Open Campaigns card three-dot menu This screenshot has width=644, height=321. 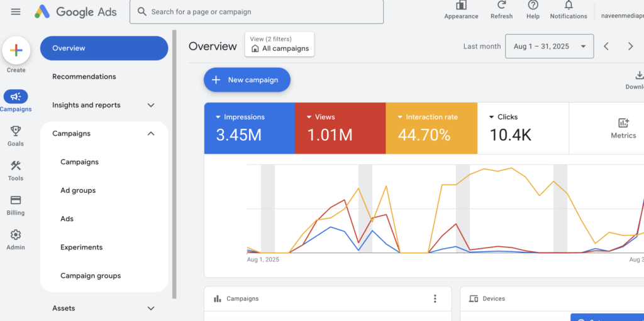click(435, 299)
